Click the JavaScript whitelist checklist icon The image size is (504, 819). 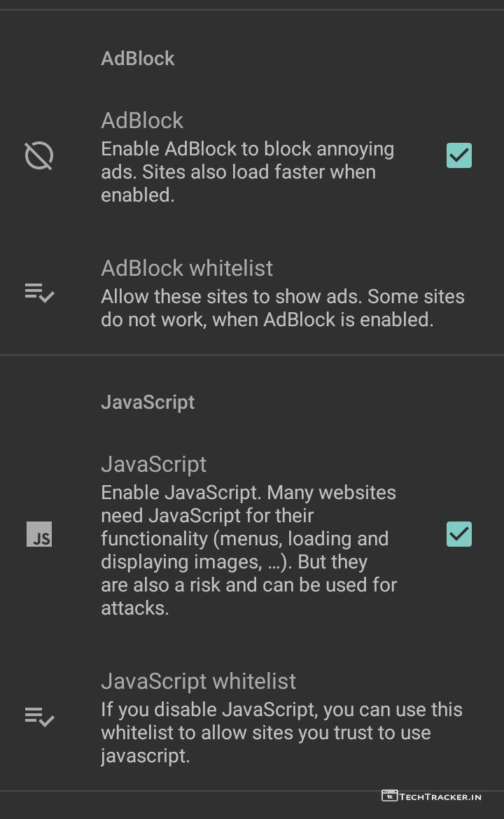39,717
